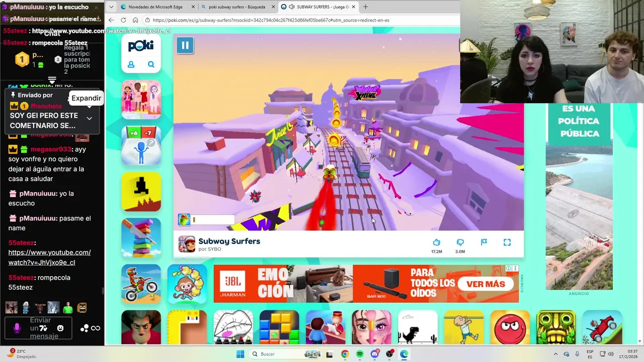Go to the Edge home page
644x362 pixels.
click(135, 20)
